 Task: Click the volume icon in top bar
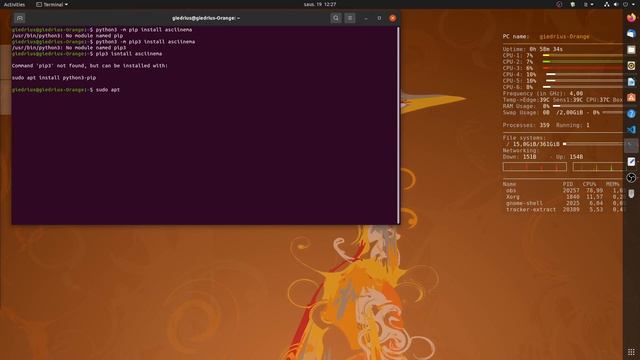point(616,4)
